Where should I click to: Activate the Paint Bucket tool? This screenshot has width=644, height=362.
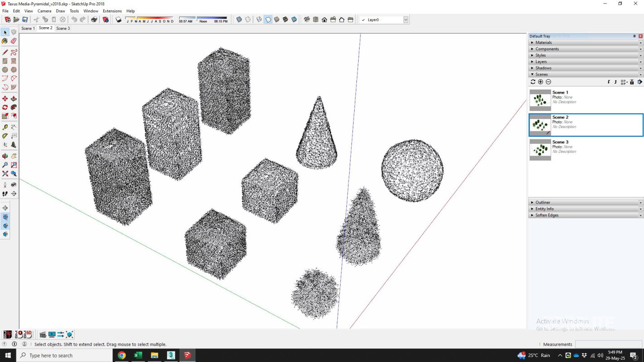(x=5, y=41)
